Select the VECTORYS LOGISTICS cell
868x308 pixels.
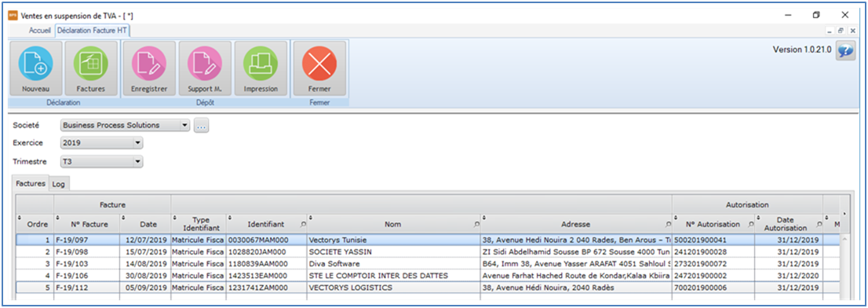[394, 288]
